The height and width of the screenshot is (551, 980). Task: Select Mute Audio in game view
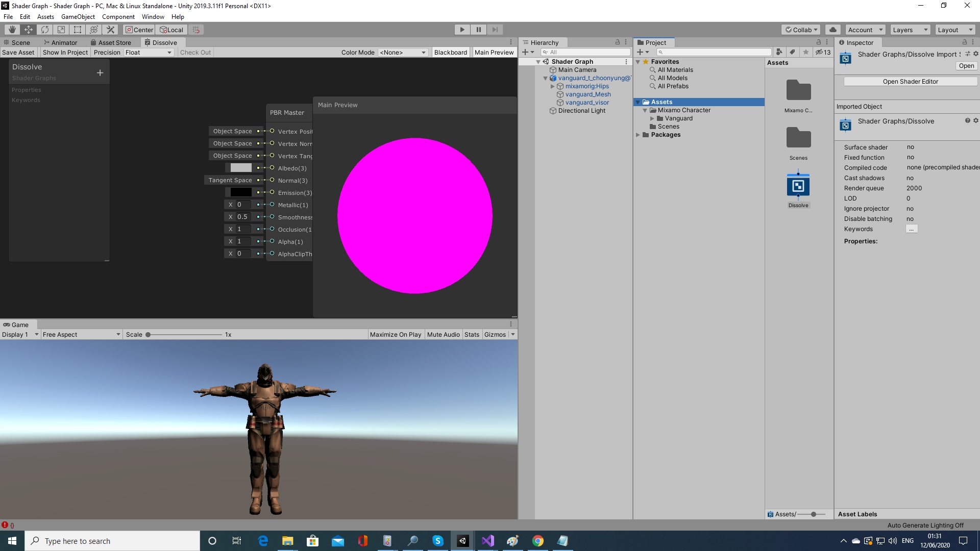coord(443,334)
